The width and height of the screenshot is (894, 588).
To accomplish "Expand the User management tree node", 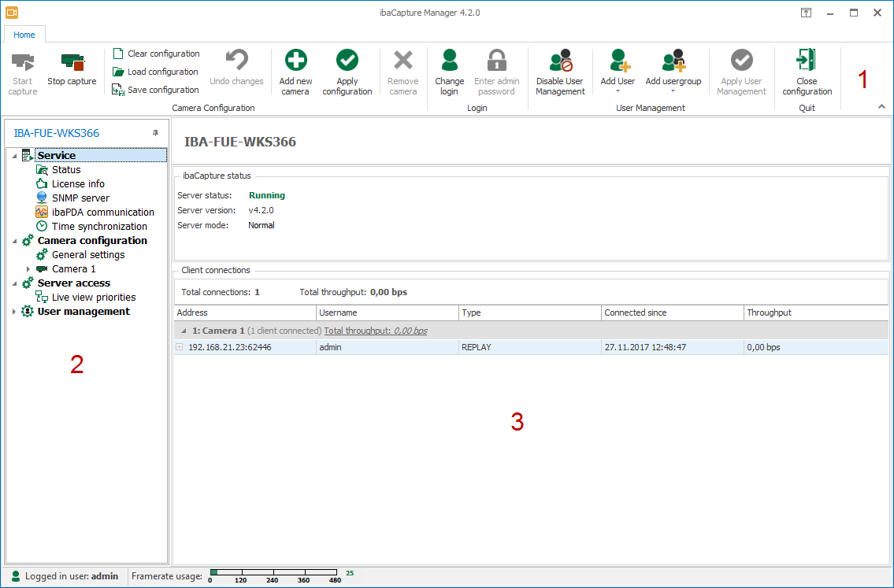I will coord(14,312).
